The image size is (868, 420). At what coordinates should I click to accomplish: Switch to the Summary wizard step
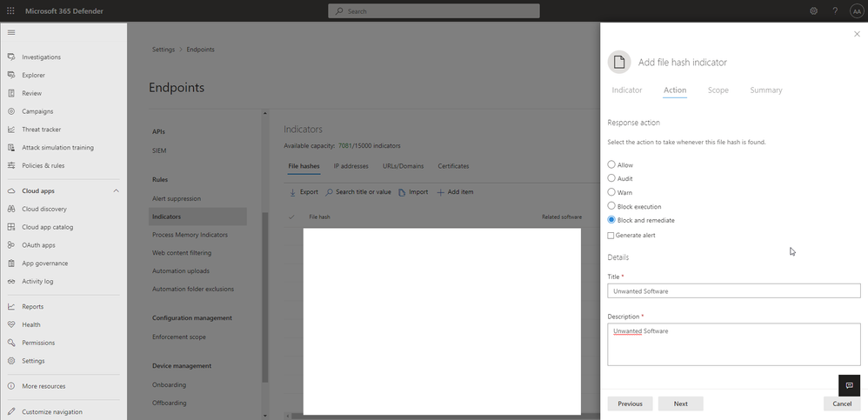tap(766, 90)
